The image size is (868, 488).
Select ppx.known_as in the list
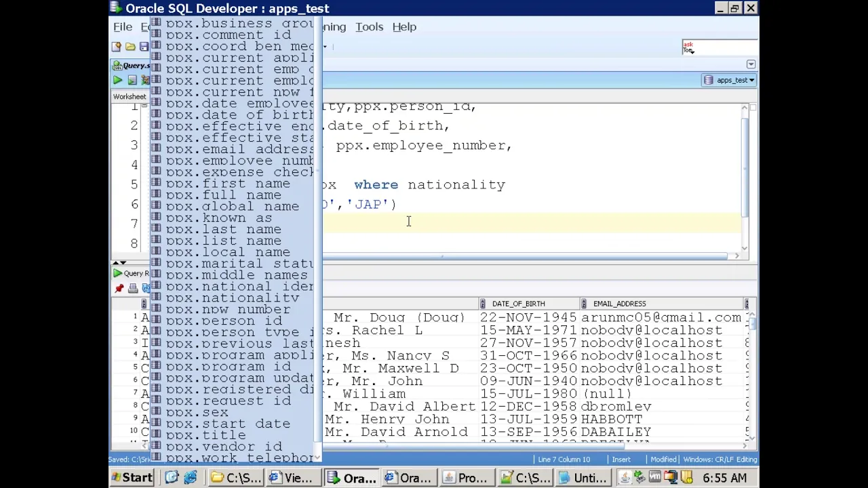233,218
